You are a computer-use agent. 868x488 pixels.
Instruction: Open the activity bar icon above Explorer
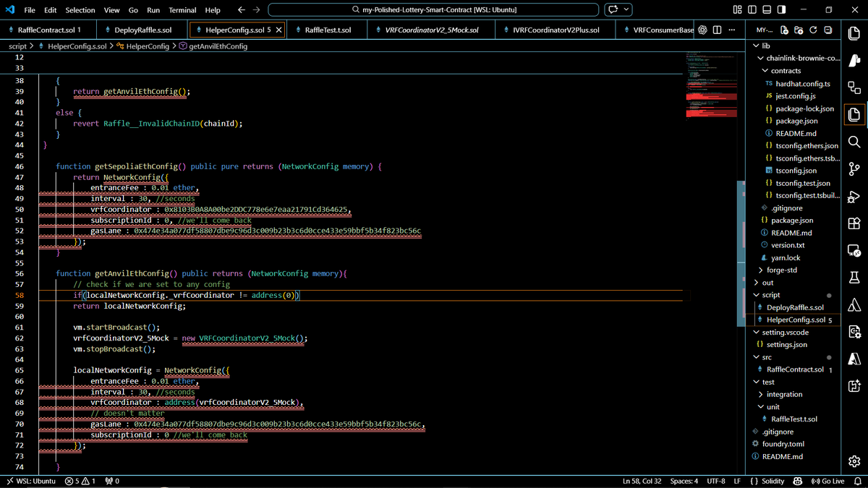pos(854,87)
